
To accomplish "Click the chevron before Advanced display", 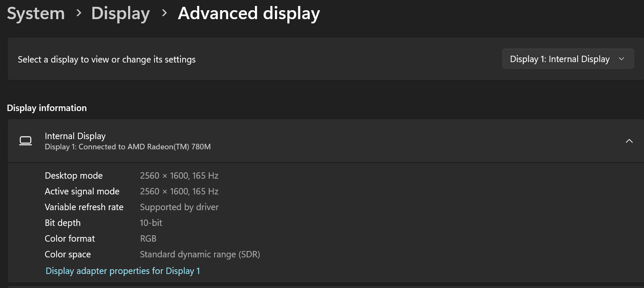I will coord(164,13).
